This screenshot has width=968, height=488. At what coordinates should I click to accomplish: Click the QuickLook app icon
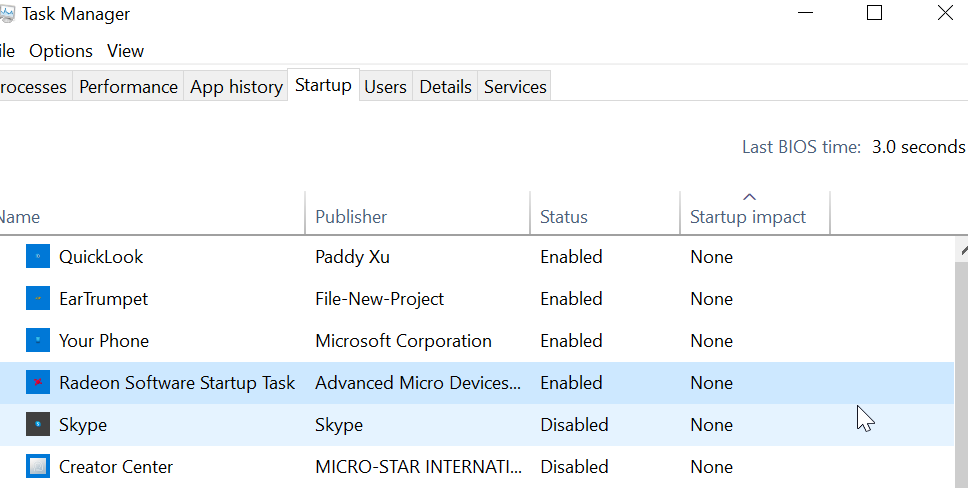click(x=38, y=256)
